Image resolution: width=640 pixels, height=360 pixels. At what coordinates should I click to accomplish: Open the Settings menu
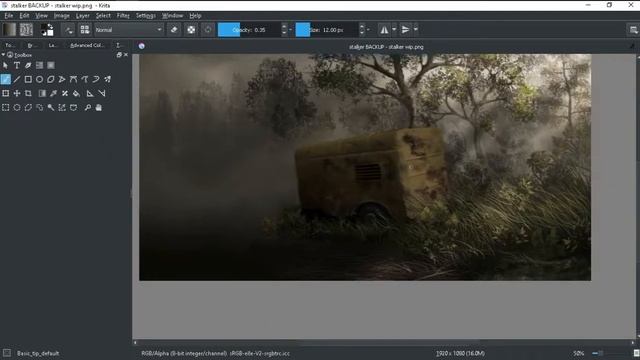[x=146, y=16]
